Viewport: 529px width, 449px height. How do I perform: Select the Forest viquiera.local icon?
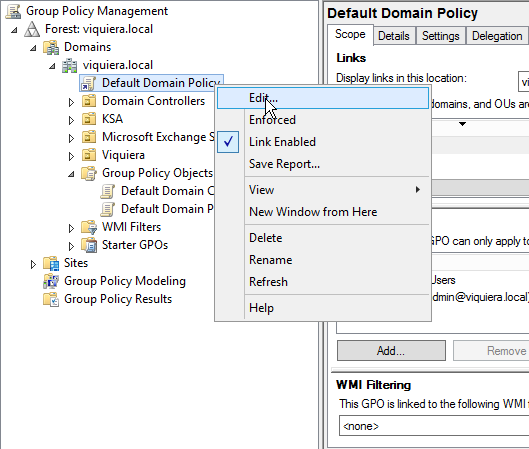click(x=32, y=29)
